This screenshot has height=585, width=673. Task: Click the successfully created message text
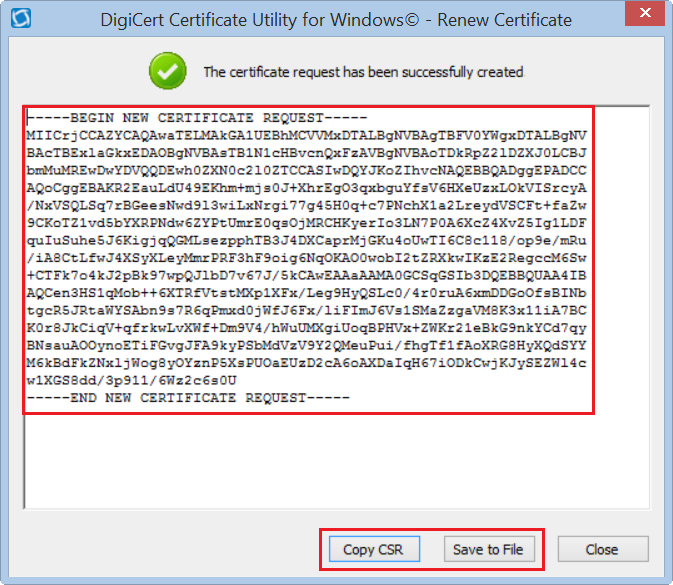pos(363,72)
